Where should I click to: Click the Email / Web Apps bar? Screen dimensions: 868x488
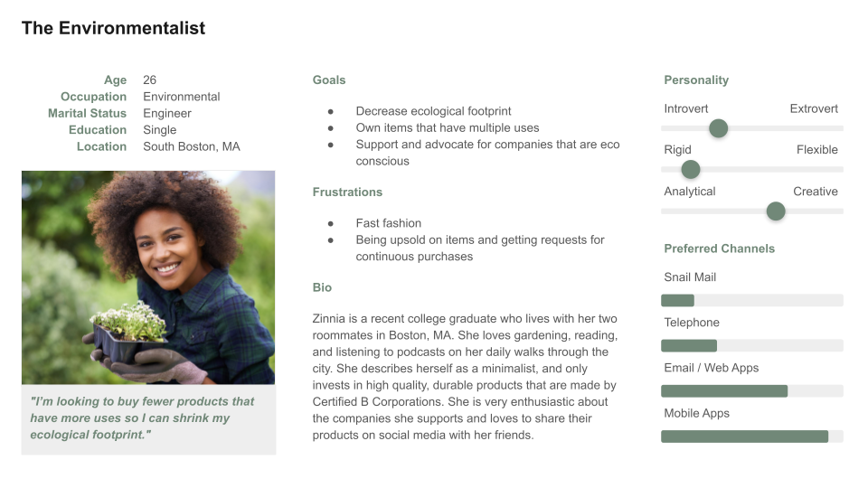(x=751, y=391)
